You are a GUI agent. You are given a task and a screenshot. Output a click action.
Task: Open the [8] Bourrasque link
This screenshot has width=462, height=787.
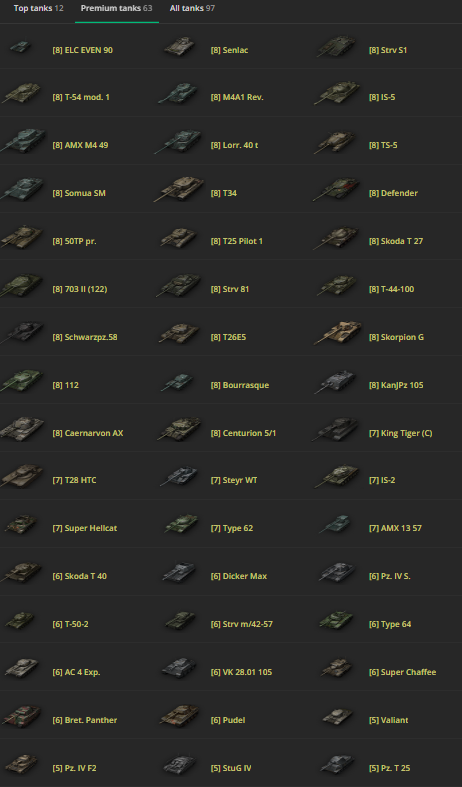click(240, 385)
